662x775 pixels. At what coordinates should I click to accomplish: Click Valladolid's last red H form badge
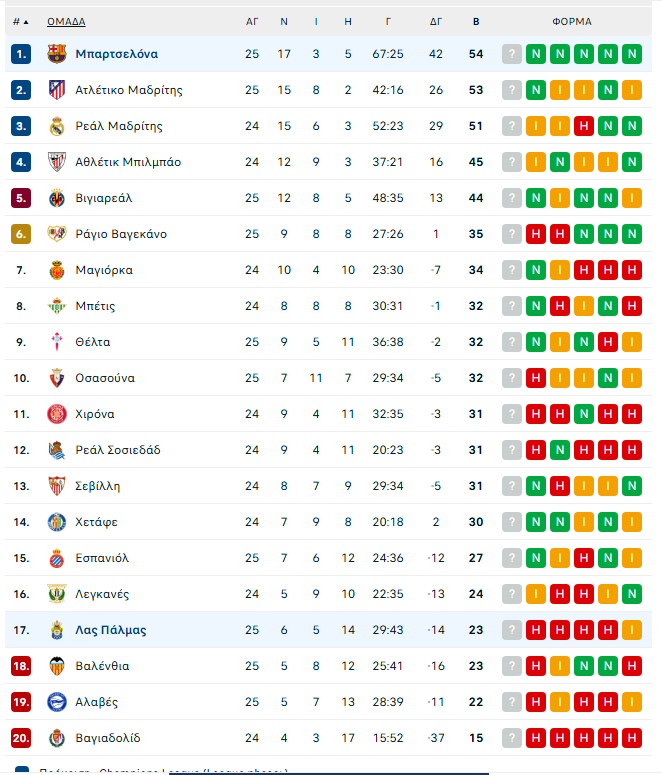pos(632,738)
